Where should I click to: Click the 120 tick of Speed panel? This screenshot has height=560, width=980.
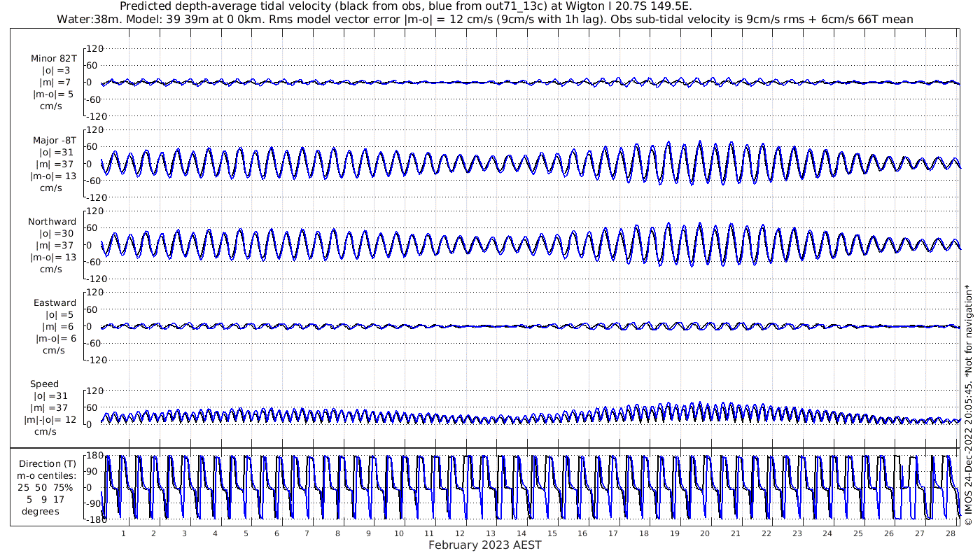click(95, 391)
